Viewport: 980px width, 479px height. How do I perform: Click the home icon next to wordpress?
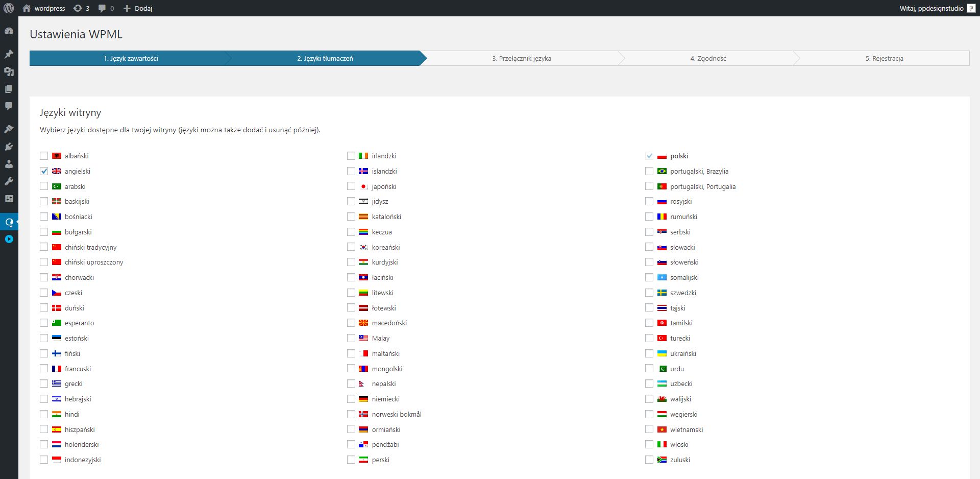27,8
